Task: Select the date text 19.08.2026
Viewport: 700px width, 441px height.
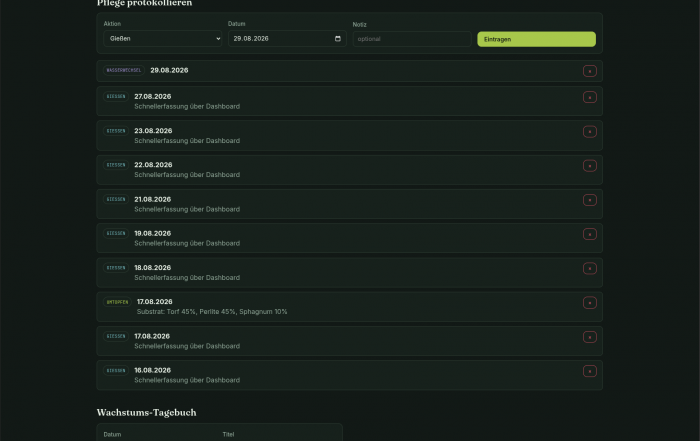Action: (x=153, y=233)
